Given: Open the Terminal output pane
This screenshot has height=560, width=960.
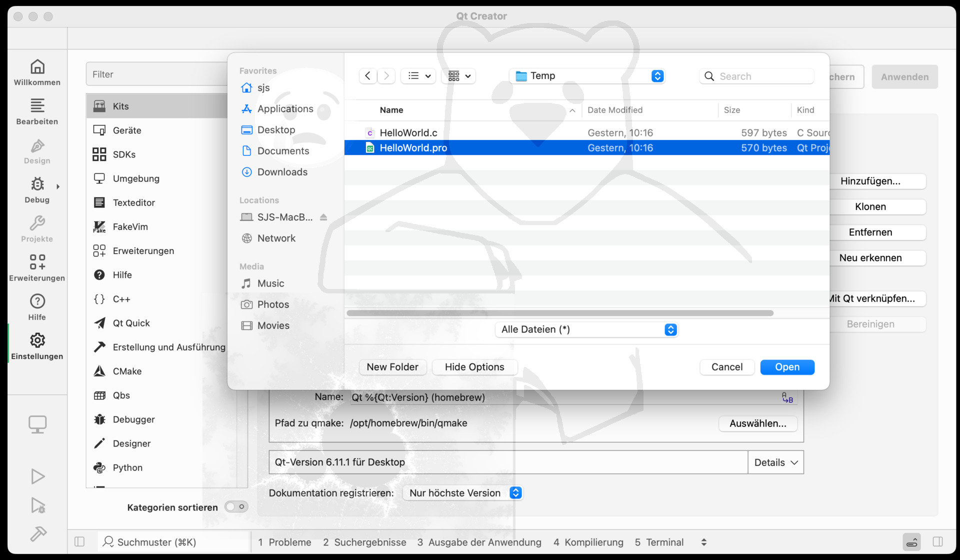Looking at the screenshot, I should 659,542.
